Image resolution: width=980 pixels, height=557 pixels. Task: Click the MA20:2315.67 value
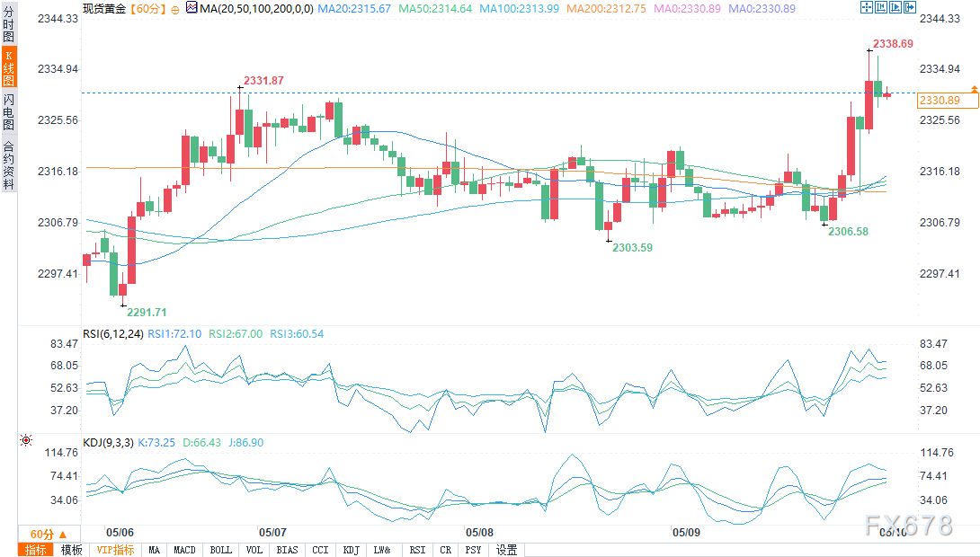(x=354, y=9)
